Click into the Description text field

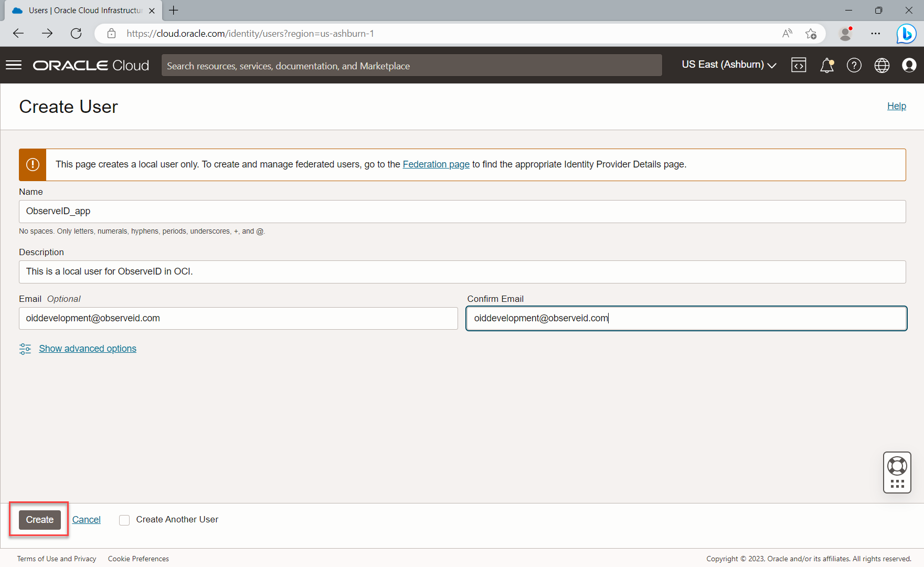[462, 272]
